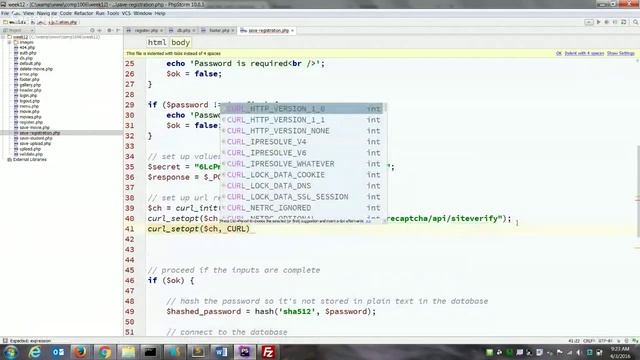Select login.php in project tree

[28, 96]
